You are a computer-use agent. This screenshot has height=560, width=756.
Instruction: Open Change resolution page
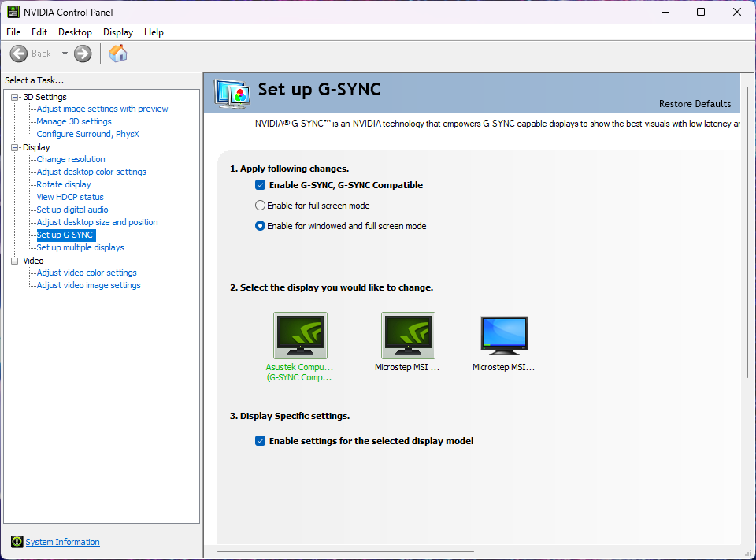(x=71, y=159)
